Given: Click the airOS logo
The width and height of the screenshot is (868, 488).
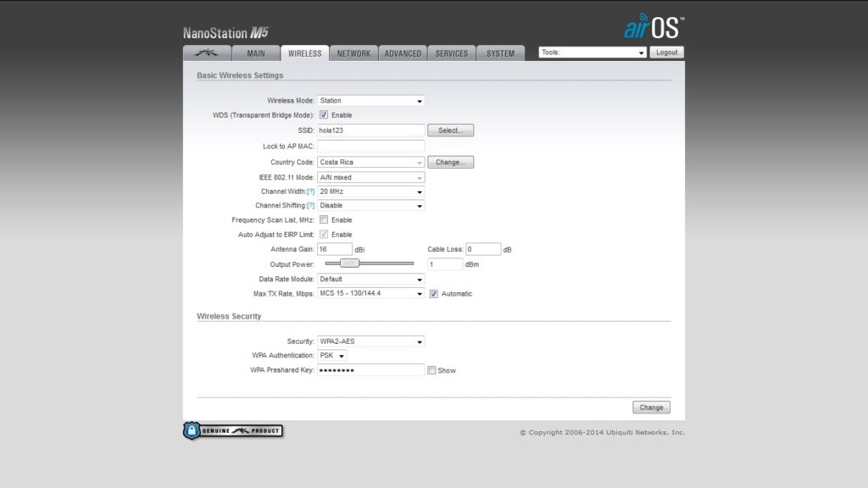Looking at the screenshot, I should pos(654,27).
